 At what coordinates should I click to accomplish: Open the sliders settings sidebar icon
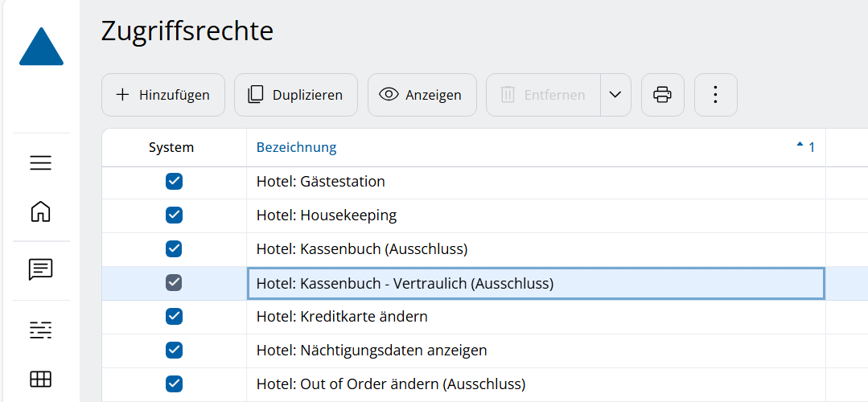pyautogui.click(x=41, y=329)
